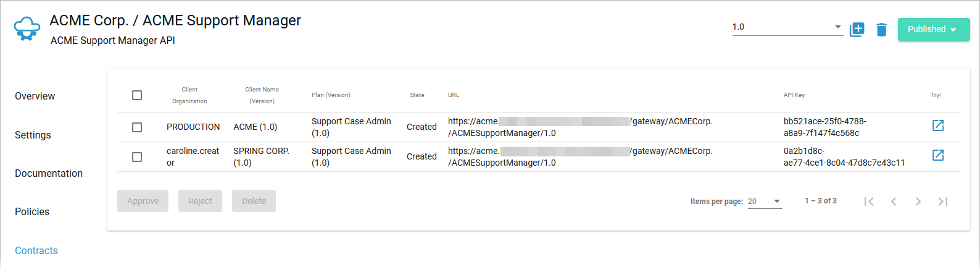
Task: Open the Documentation section
Action: click(49, 173)
